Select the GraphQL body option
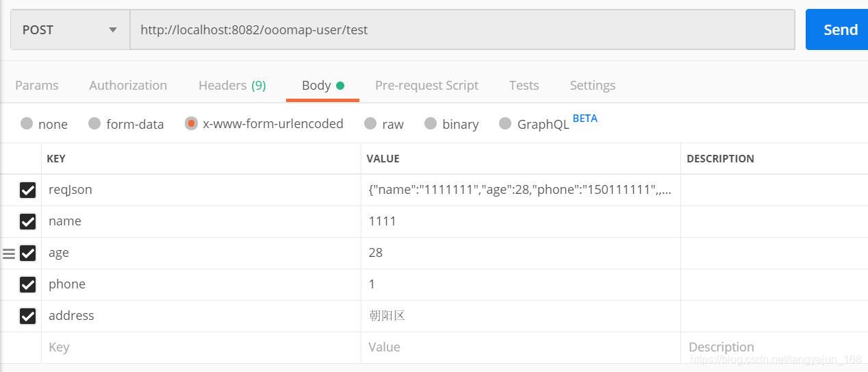 505,124
